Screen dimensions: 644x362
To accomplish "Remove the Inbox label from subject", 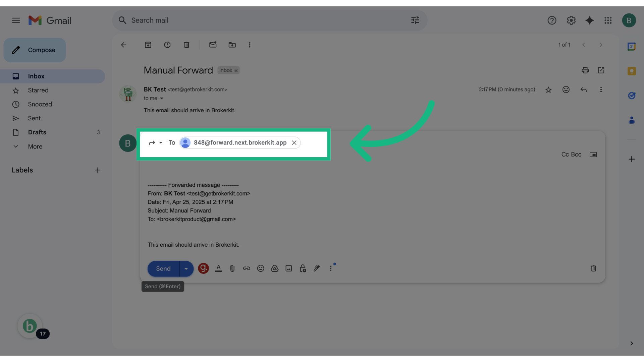I will [236, 70].
